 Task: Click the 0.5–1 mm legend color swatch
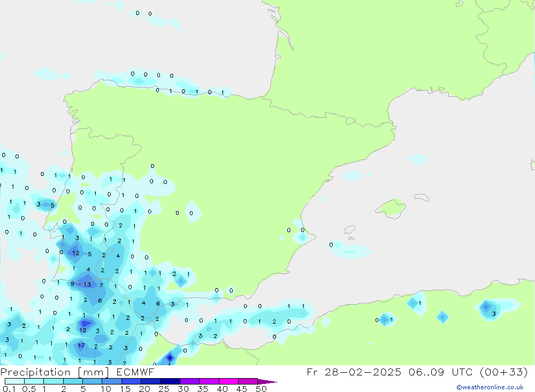pos(34,381)
